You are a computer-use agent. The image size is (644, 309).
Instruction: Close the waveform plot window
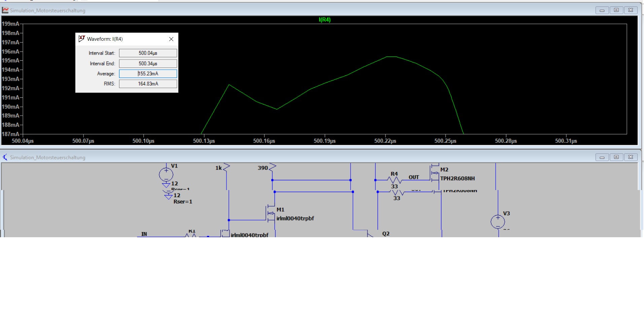(631, 10)
